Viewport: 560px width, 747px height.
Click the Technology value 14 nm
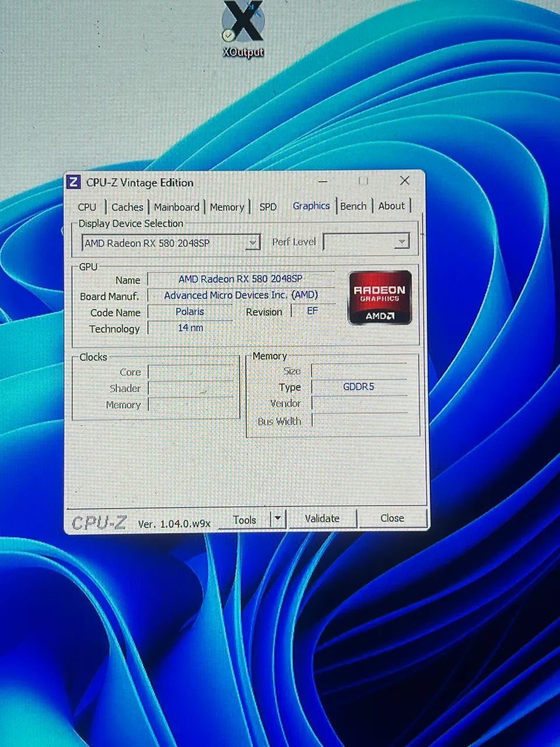click(x=191, y=328)
